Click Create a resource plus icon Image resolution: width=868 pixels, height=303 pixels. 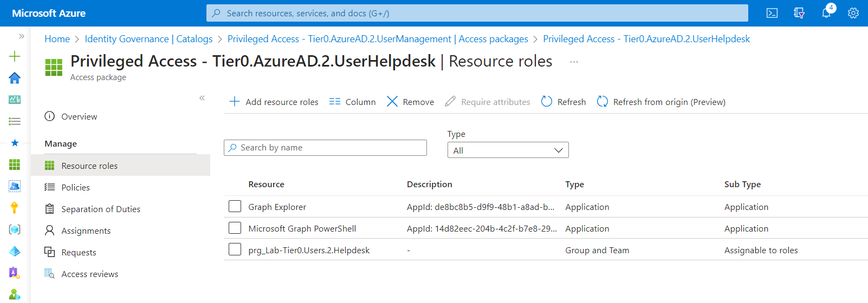(x=15, y=56)
